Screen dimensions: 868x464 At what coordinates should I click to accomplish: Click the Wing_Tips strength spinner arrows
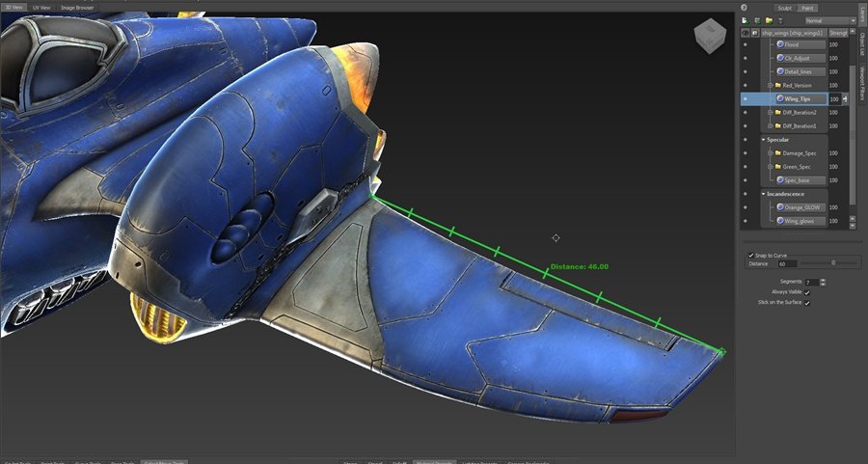(x=845, y=98)
